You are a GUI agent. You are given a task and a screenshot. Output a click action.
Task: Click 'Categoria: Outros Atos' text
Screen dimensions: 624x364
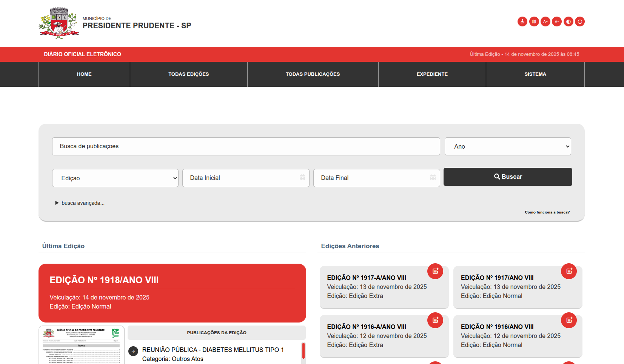(x=173, y=359)
